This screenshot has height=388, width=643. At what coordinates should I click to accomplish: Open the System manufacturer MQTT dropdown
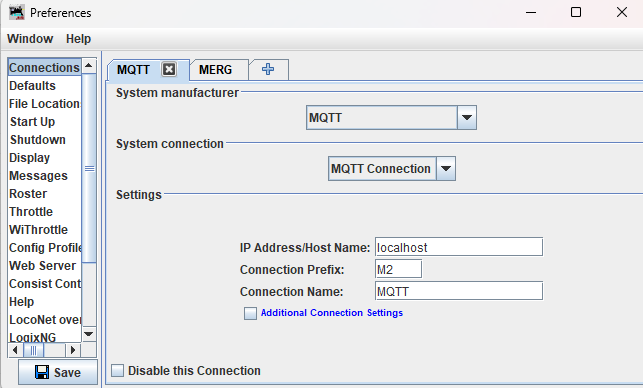[391, 118]
